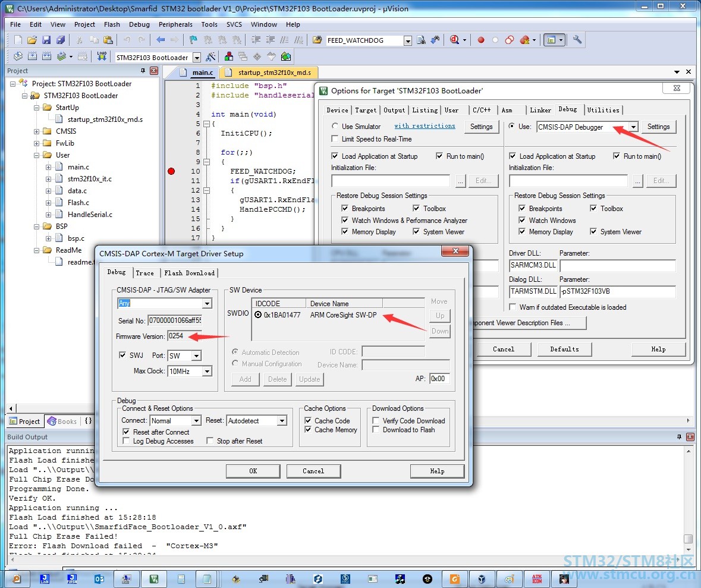Screen dimensions: 701x588
Task: Open CMSIS-DAP Debugger selection dropdown
Action: [x=633, y=127]
